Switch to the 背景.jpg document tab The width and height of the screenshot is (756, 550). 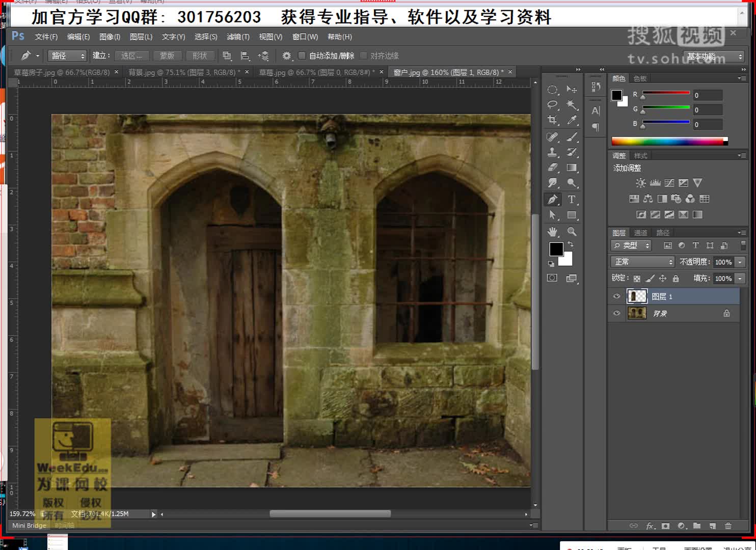[x=184, y=72]
